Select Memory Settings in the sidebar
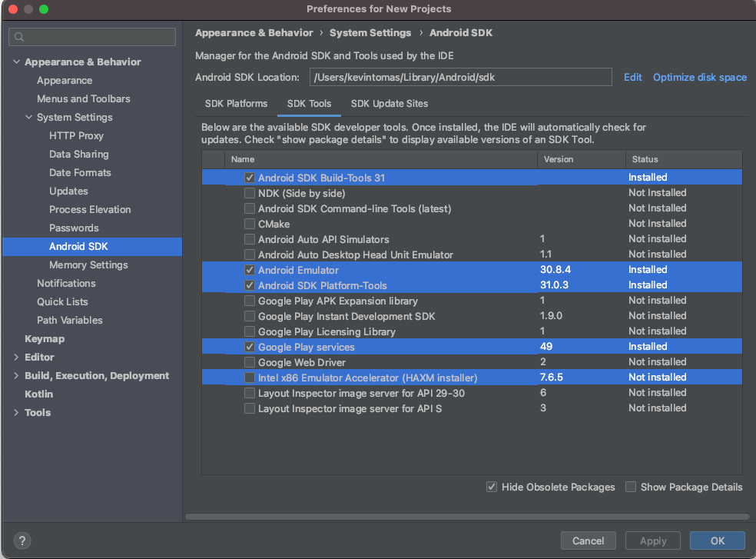This screenshot has width=756, height=559. pos(88,265)
